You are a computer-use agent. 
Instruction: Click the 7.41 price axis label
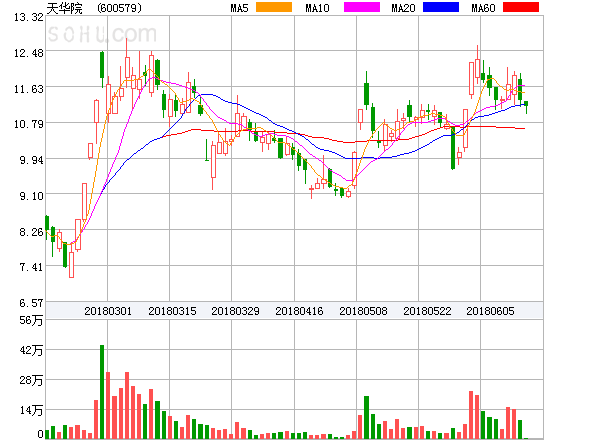click(x=31, y=267)
